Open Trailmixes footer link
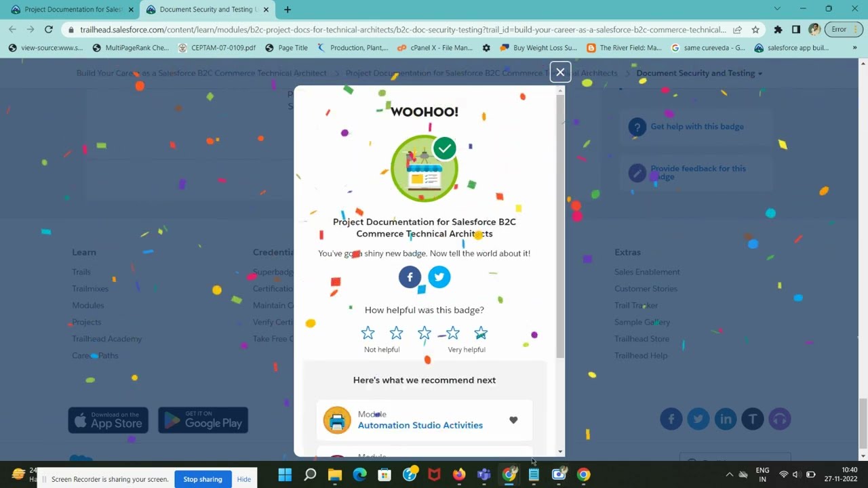 [x=90, y=289]
